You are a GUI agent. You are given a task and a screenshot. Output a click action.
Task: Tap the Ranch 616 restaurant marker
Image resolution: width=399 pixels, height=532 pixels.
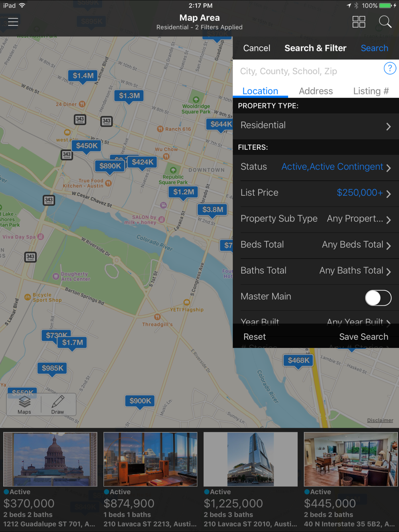160,129
